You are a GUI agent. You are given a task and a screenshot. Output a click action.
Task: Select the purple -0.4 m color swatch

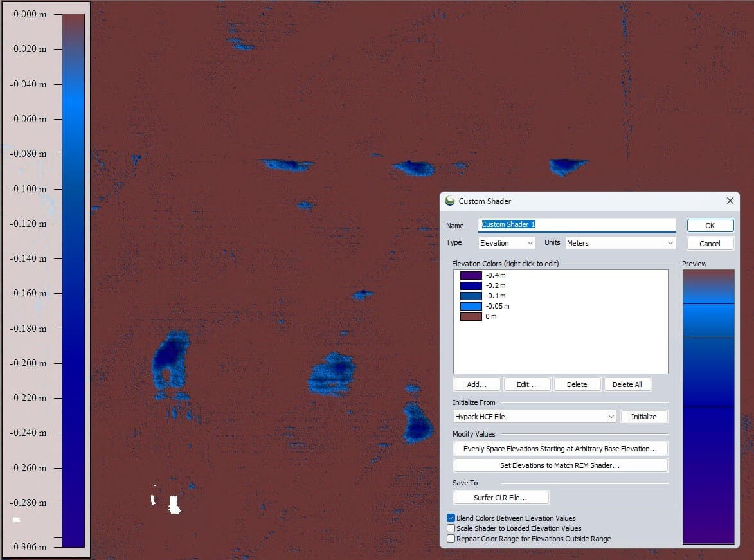tap(471, 275)
